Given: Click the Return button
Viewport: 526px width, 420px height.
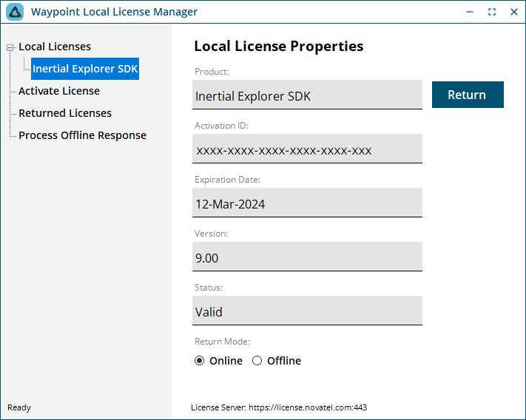Looking at the screenshot, I should point(468,95).
